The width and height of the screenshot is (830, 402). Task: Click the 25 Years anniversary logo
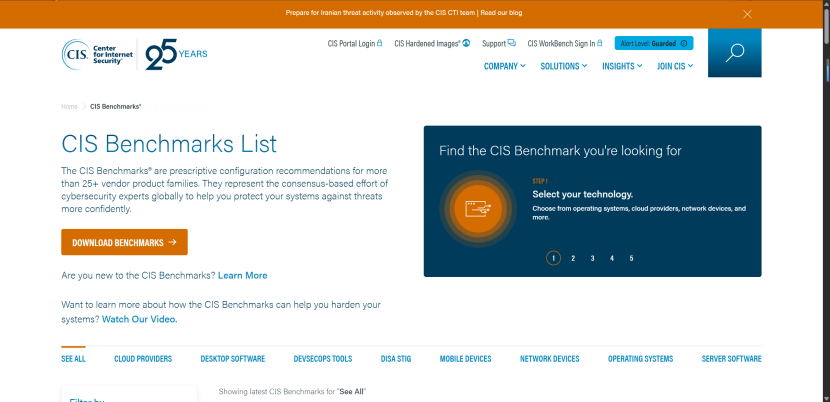(x=176, y=54)
